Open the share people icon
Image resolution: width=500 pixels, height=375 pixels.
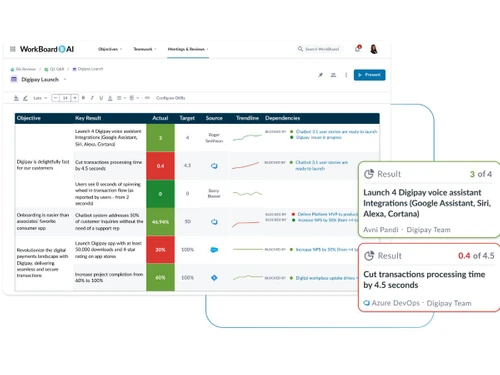tap(333, 75)
